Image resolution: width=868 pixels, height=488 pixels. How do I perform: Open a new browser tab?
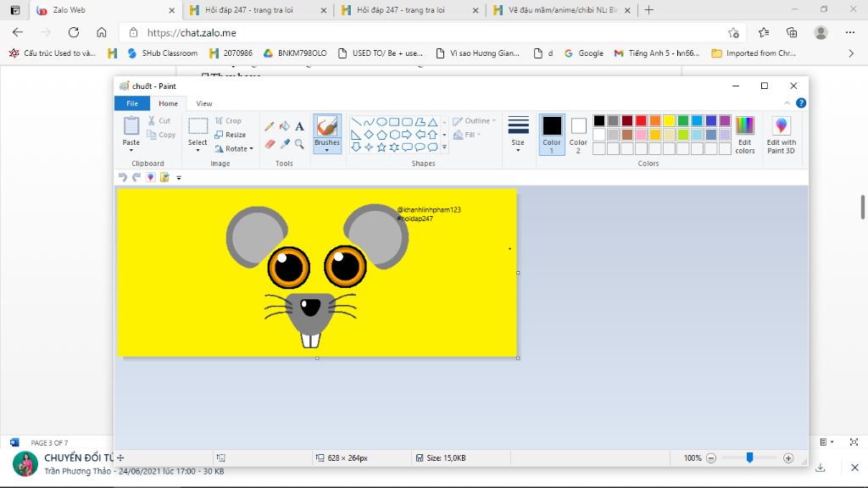[648, 10]
